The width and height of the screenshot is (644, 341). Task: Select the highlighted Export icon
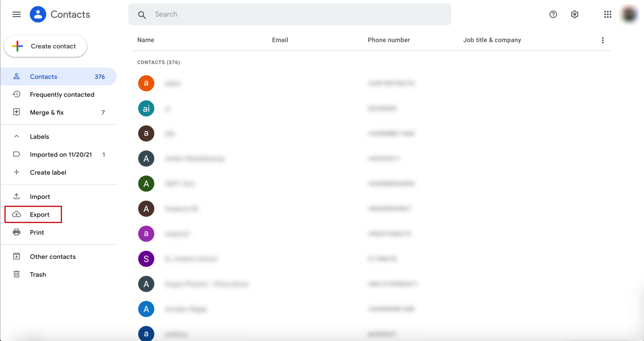click(x=17, y=214)
